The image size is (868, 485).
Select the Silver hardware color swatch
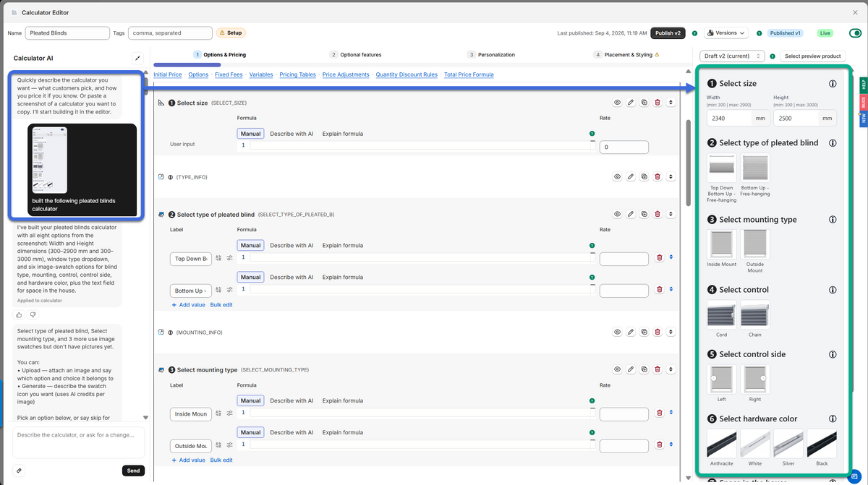[788, 444]
